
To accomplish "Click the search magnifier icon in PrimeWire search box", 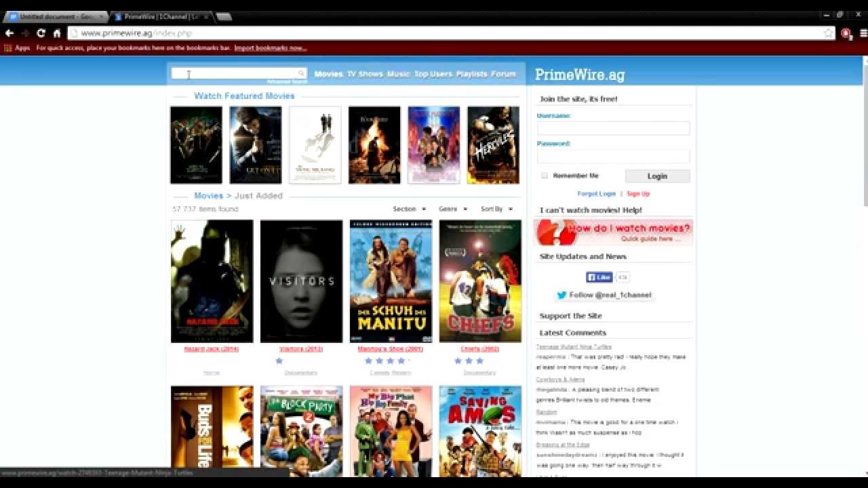I will point(301,73).
